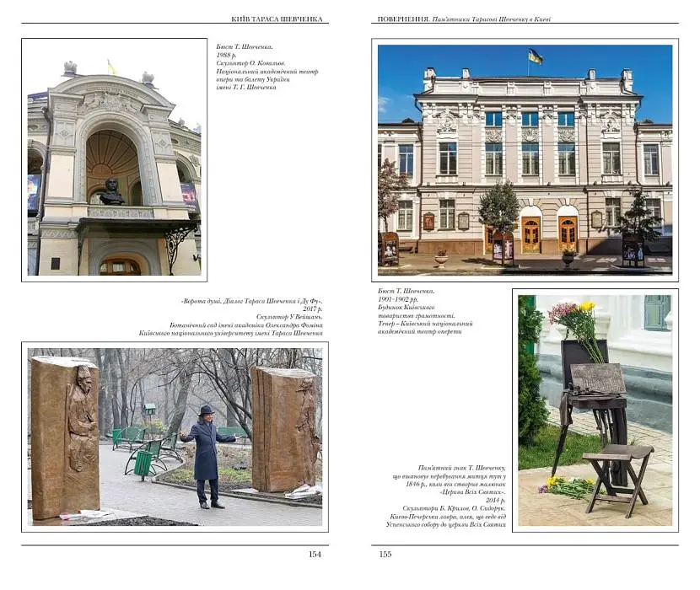Click the left wooden entrance door of the theatre
This screenshot has width=700, height=590.
click(530, 235)
